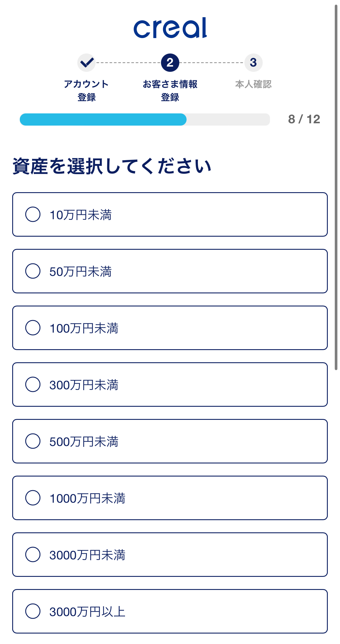The height and width of the screenshot is (644, 340).
Task: Choose the 500万円未満 asset option
Action: (x=33, y=441)
